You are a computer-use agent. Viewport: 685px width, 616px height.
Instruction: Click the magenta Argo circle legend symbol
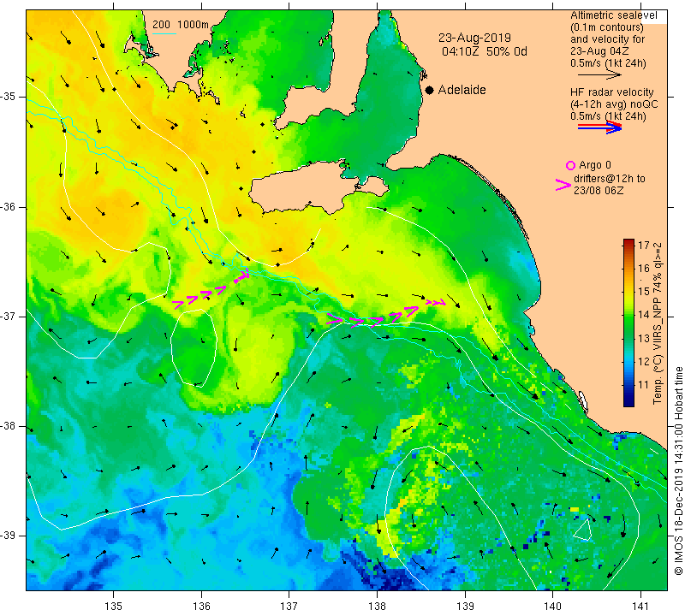pyautogui.click(x=570, y=165)
